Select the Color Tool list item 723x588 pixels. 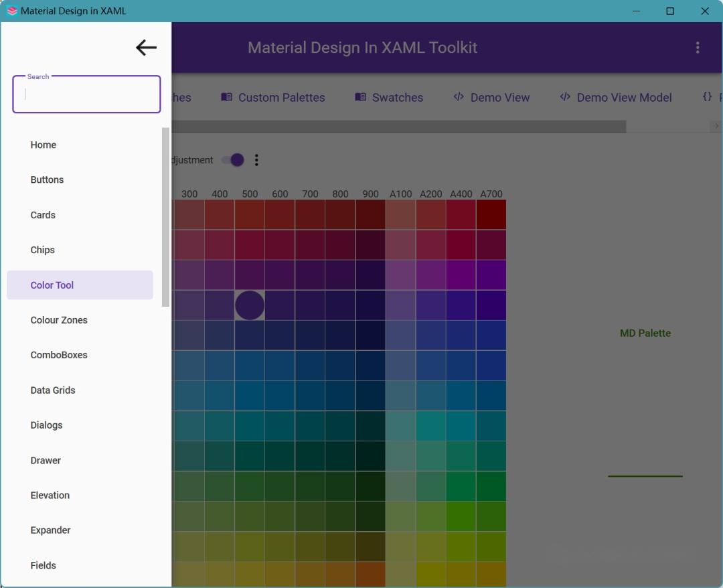80,285
